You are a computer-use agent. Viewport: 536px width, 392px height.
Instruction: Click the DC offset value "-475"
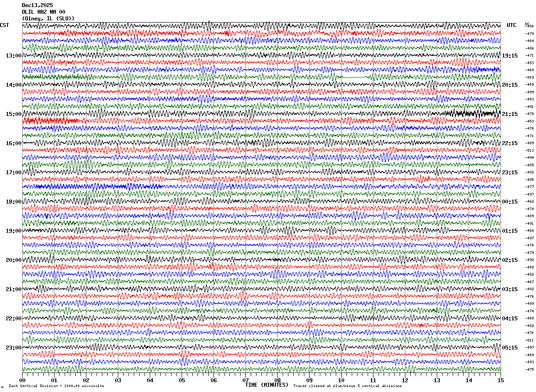pyautogui.click(x=529, y=369)
